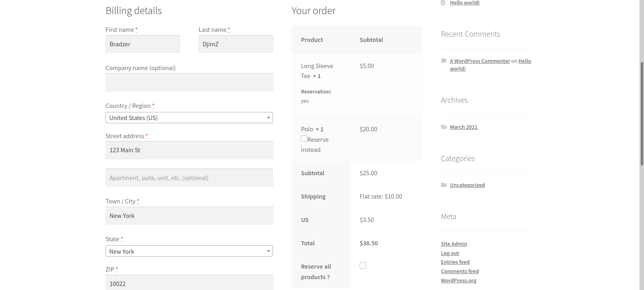Image resolution: width=644 pixels, height=290 pixels.
Task: Click the Apartment, suite, unit field
Action: point(189,178)
